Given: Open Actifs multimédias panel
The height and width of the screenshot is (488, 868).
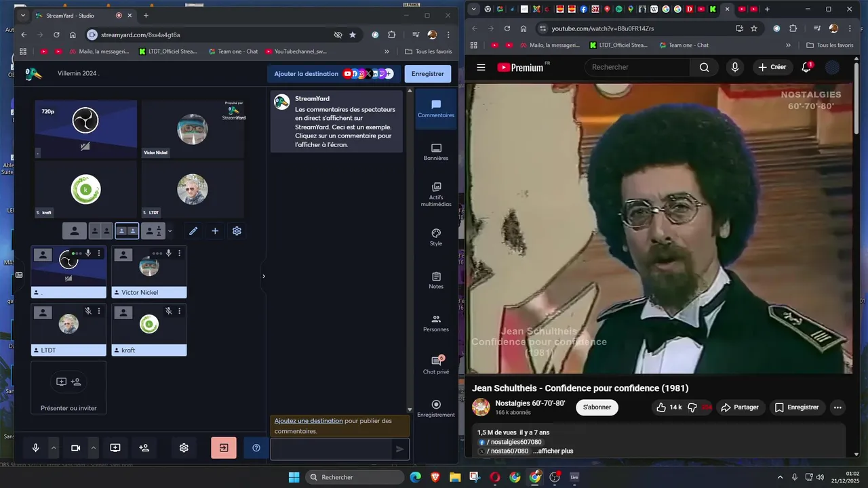Looking at the screenshot, I should click(436, 195).
